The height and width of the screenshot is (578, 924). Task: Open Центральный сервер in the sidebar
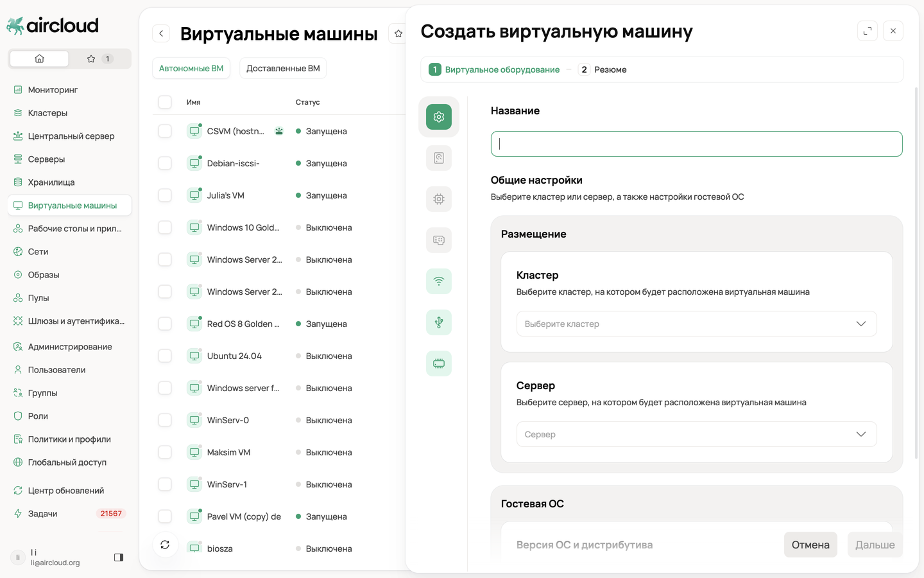point(69,136)
